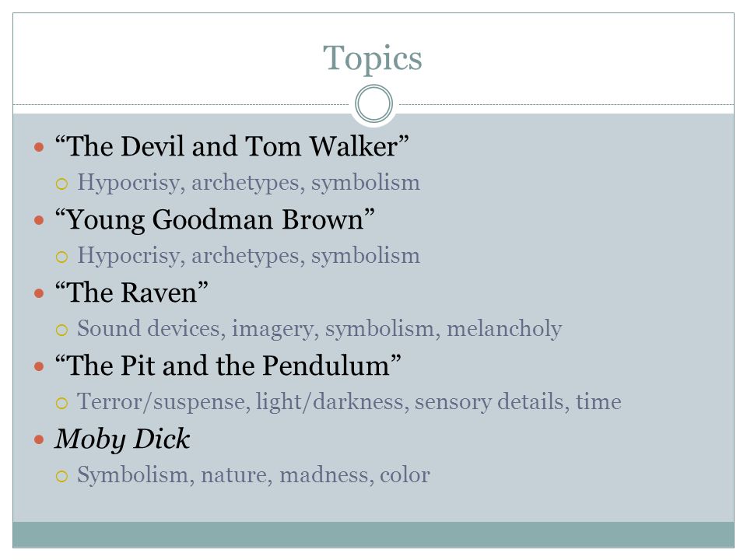Select "Symbolism, nature, madness, color" line
747x560 pixels.
pos(254,475)
